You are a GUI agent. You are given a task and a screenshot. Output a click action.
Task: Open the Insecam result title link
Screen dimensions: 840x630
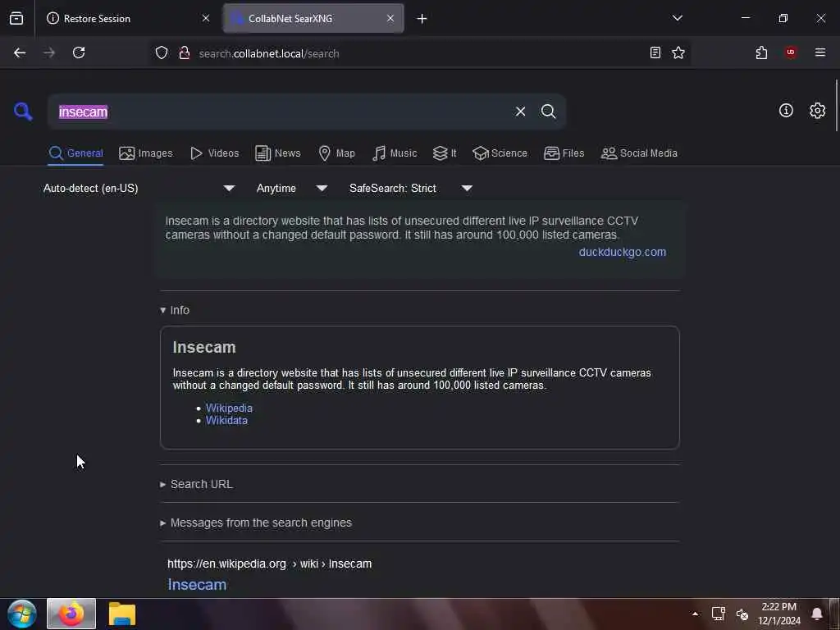[x=197, y=584]
